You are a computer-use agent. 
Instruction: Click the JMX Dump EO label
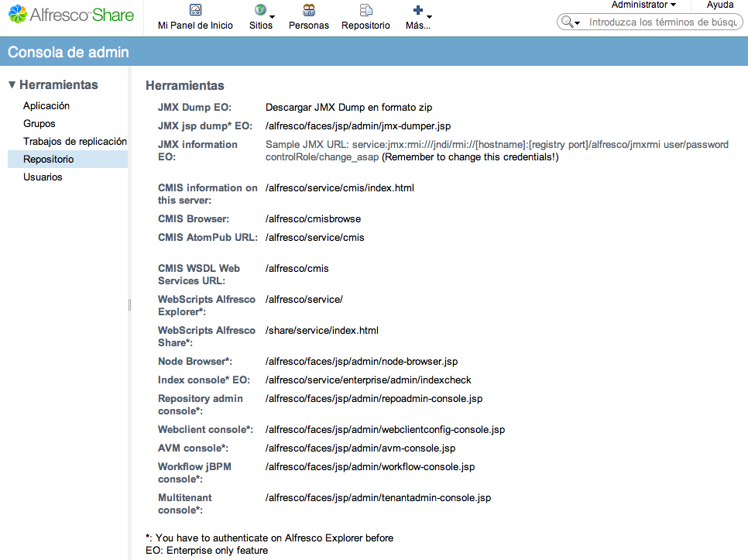tap(194, 108)
